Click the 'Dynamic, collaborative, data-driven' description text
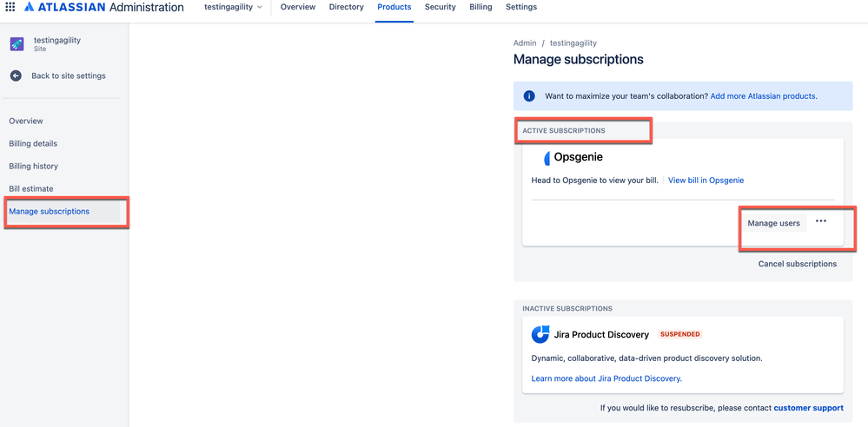 [x=647, y=358]
